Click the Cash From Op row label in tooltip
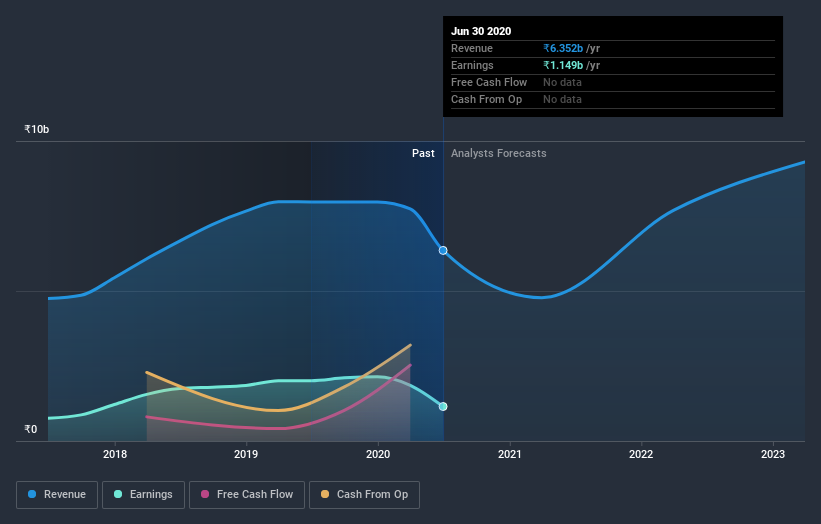 coord(486,99)
